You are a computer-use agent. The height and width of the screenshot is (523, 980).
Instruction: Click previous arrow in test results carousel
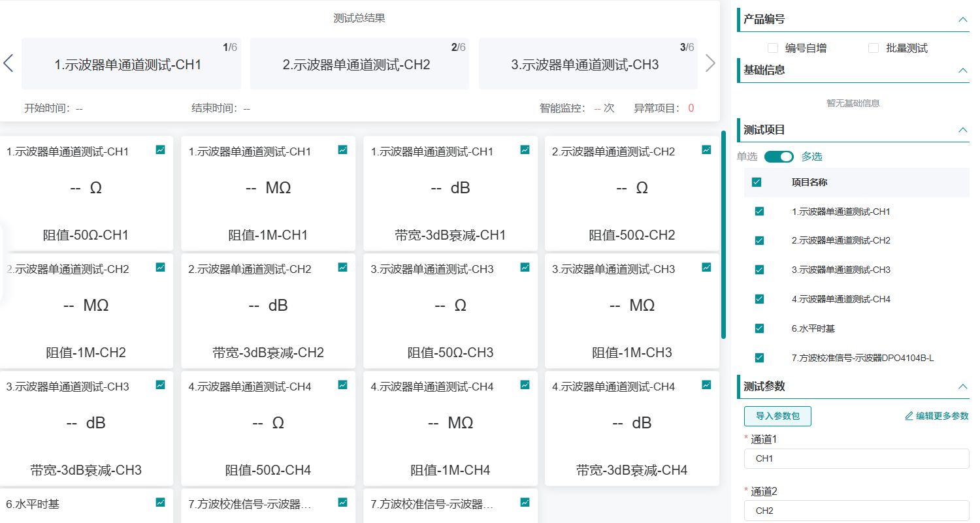point(8,63)
